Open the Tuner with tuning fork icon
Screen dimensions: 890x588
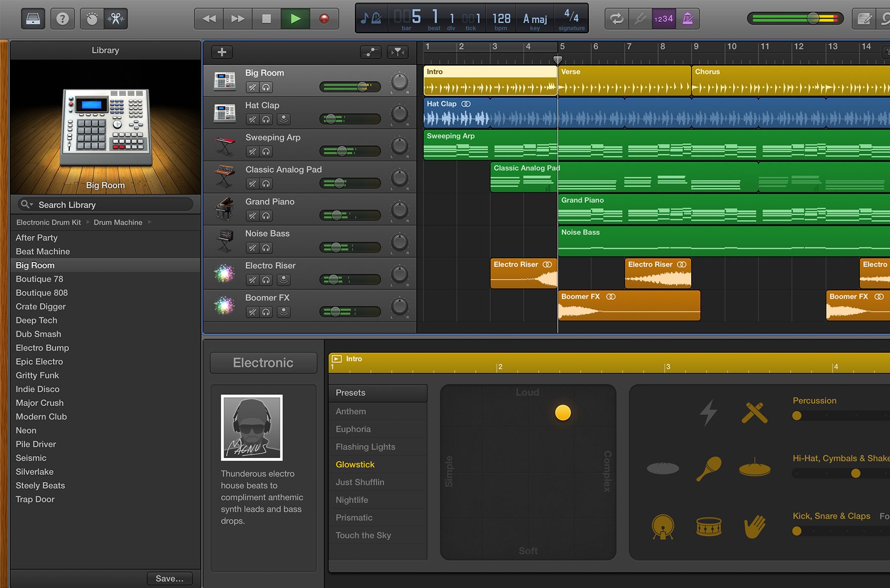click(640, 18)
